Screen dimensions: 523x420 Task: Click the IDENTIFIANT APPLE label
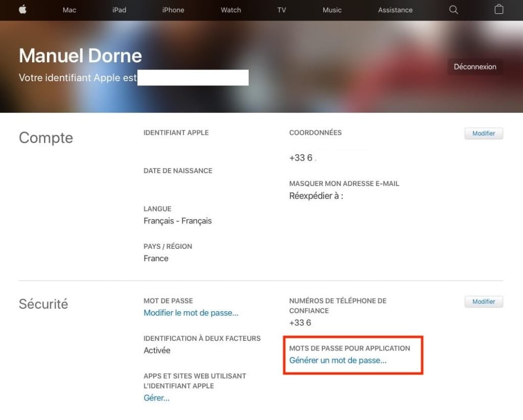coord(176,133)
